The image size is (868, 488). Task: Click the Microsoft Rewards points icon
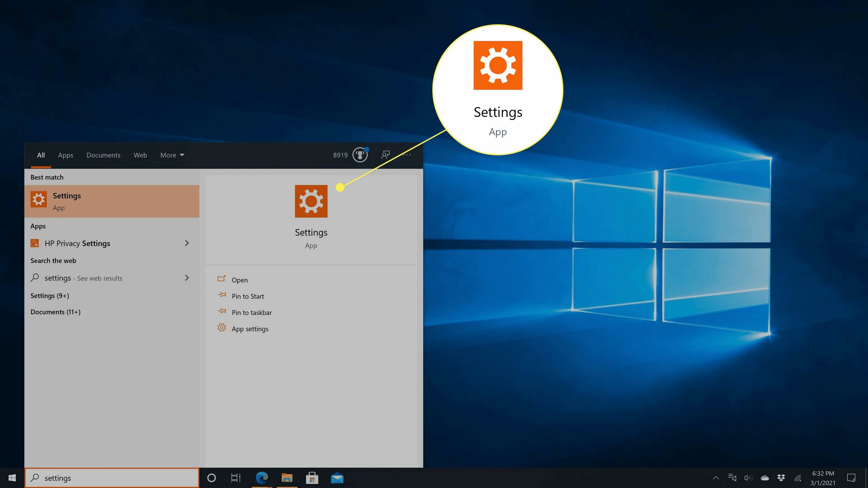pos(360,155)
